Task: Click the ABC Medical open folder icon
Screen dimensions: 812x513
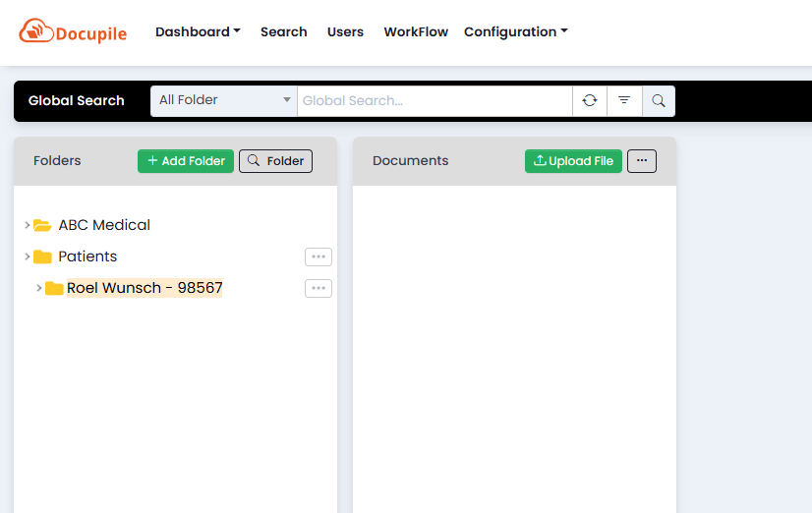Action: (42, 225)
